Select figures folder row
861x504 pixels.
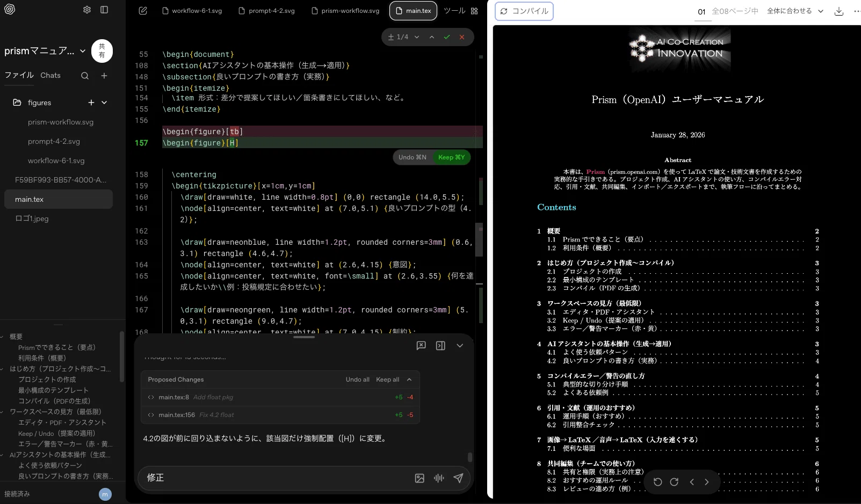coord(59,103)
